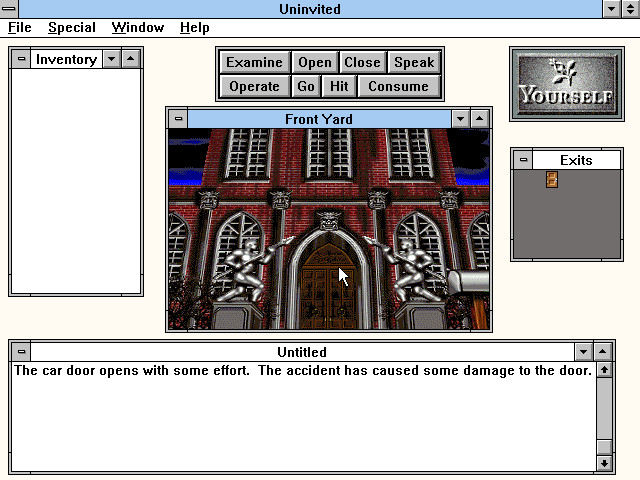The image size is (640, 480).
Task: Open the Help menu
Action: pos(195,27)
